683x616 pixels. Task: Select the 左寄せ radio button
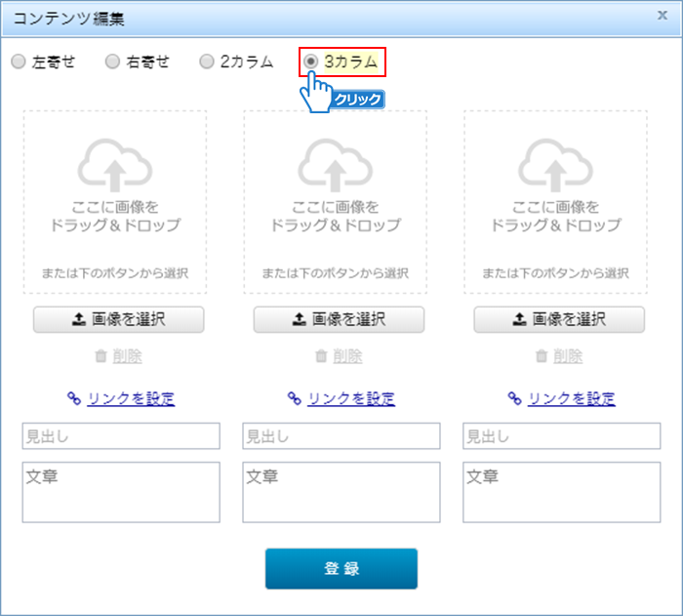click(x=19, y=62)
